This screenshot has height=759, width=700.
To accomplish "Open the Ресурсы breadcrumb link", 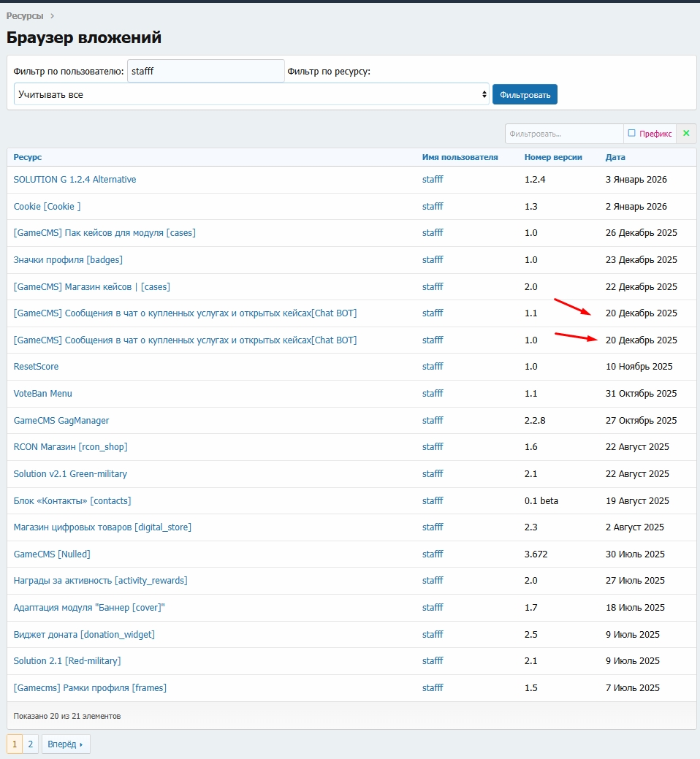I will [x=25, y=15].
